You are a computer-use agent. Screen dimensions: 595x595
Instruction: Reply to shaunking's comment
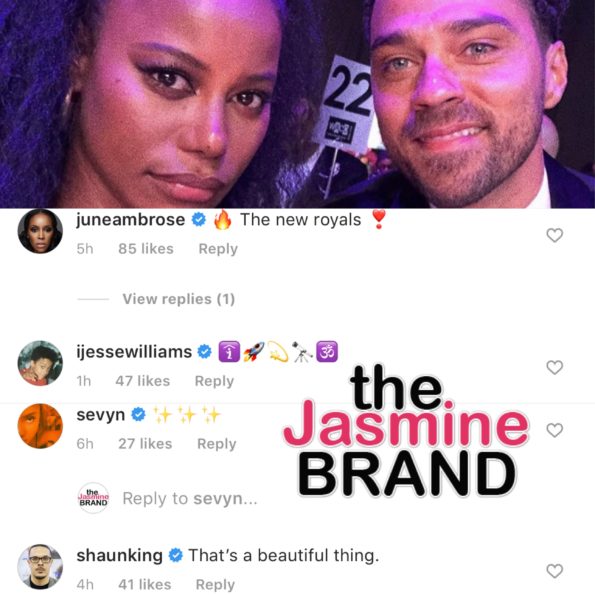pos(215,585)
